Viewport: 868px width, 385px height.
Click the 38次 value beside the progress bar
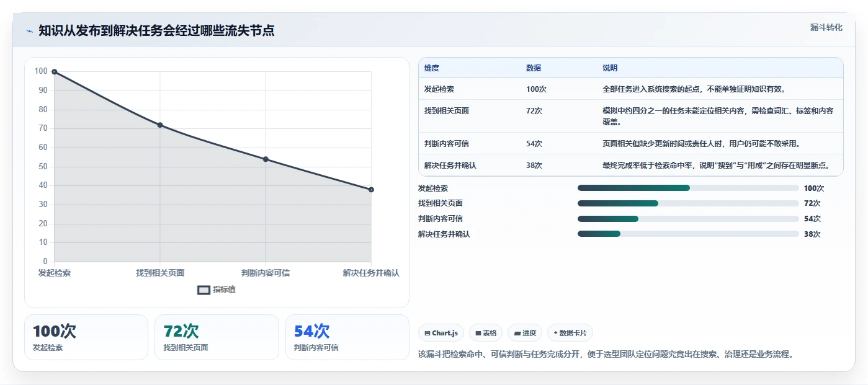(x=812, y=234)
